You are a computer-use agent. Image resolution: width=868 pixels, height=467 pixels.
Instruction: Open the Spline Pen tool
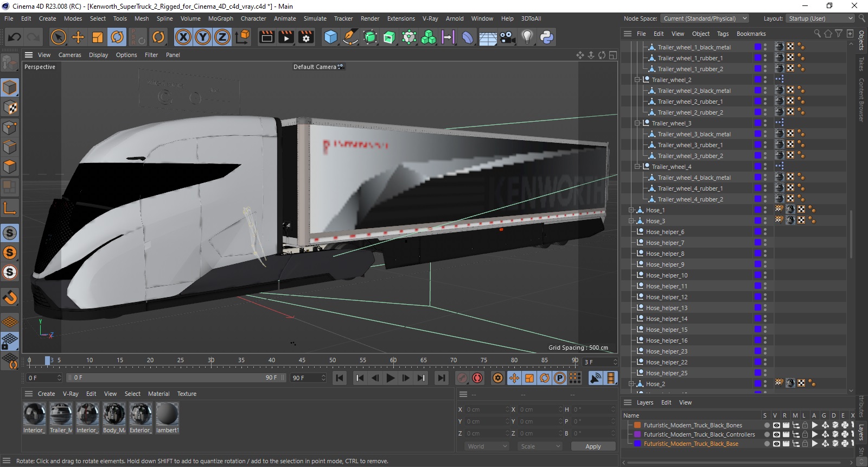pos(350,37)
